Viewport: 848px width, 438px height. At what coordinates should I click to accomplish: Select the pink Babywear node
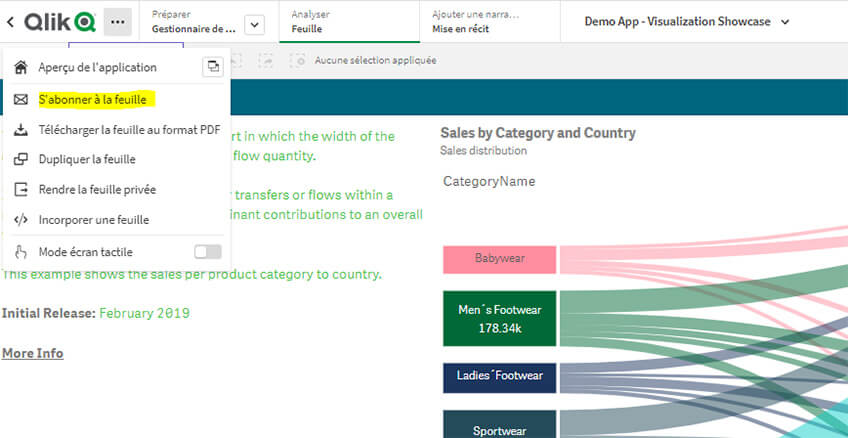[499, 259]
